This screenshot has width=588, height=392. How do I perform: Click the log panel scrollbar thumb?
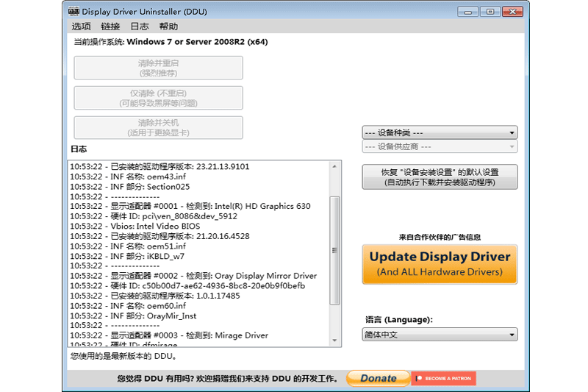(x=335, y=250)
